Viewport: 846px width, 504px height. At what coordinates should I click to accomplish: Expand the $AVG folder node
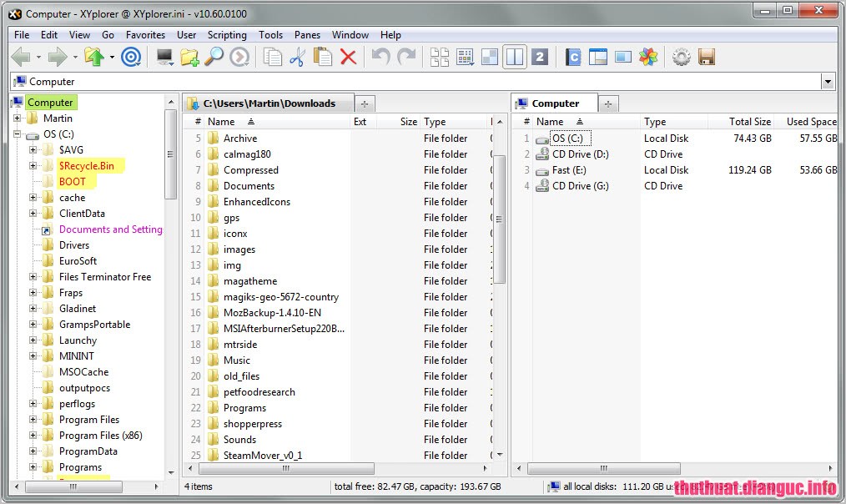click(33, 149)
